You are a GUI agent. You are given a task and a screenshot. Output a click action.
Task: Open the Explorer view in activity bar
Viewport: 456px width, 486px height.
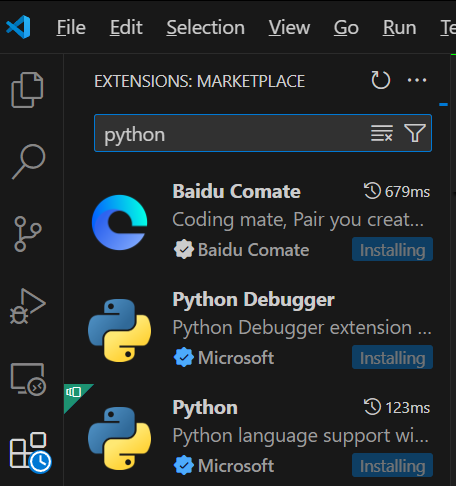[x=27, y=90]
